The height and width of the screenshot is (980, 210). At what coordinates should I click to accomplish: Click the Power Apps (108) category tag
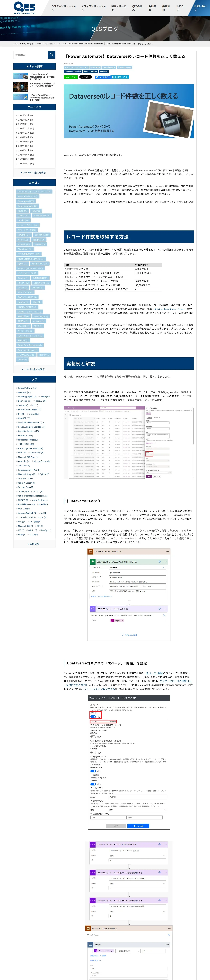26,201
